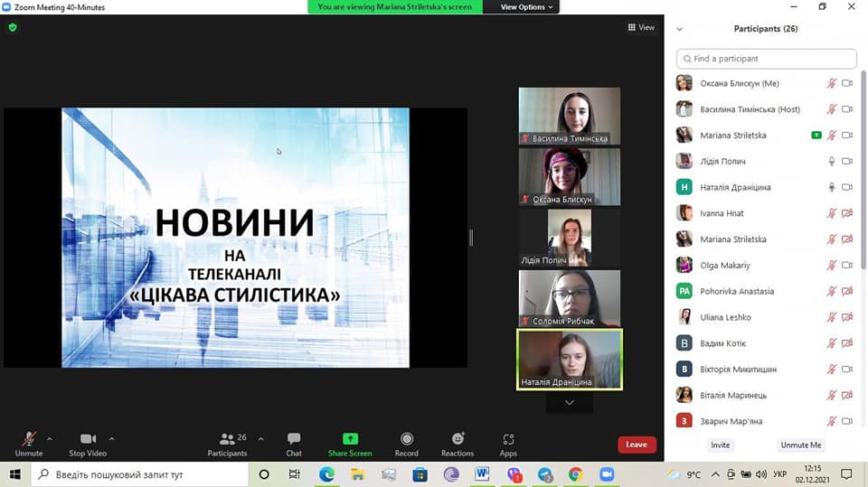Select Лідія Полич in participants list
The image size is (868, 487).
click(x=722, y=162)
